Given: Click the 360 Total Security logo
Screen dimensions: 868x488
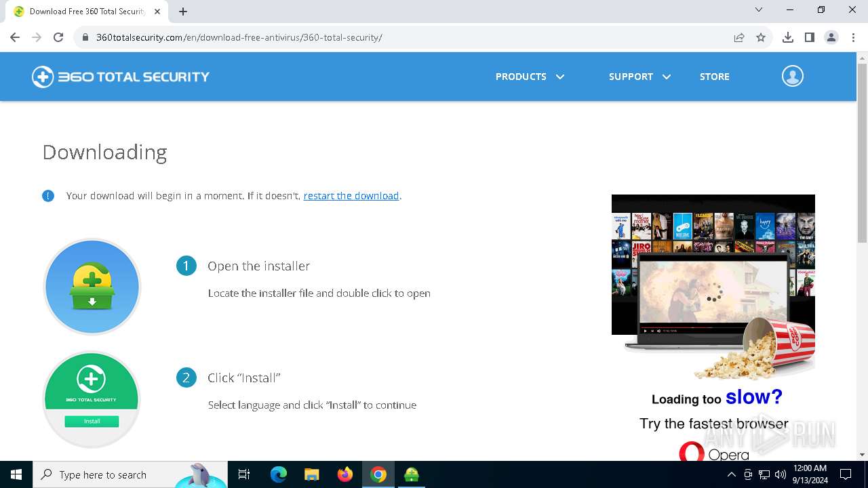Looking at the screenshot, I should (121, 77).
